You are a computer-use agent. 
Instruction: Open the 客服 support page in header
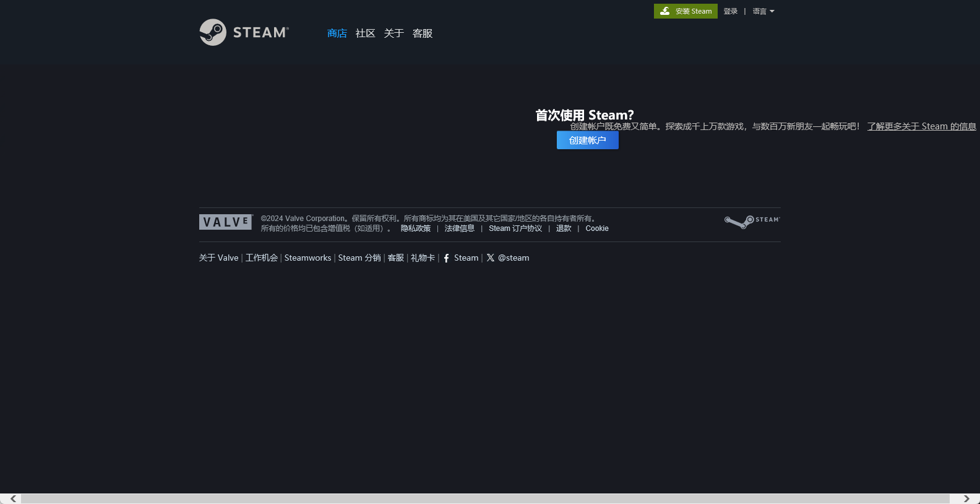[423, 33]
